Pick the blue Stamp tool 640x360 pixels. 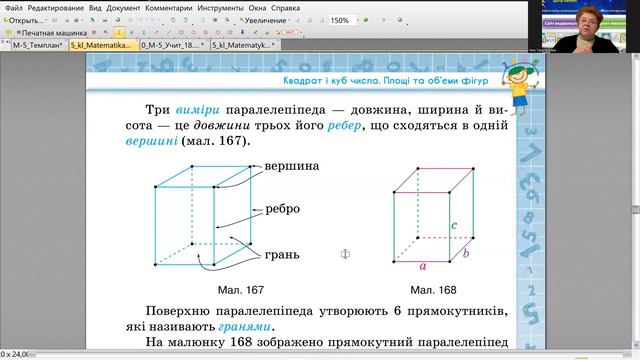point(242,32)
